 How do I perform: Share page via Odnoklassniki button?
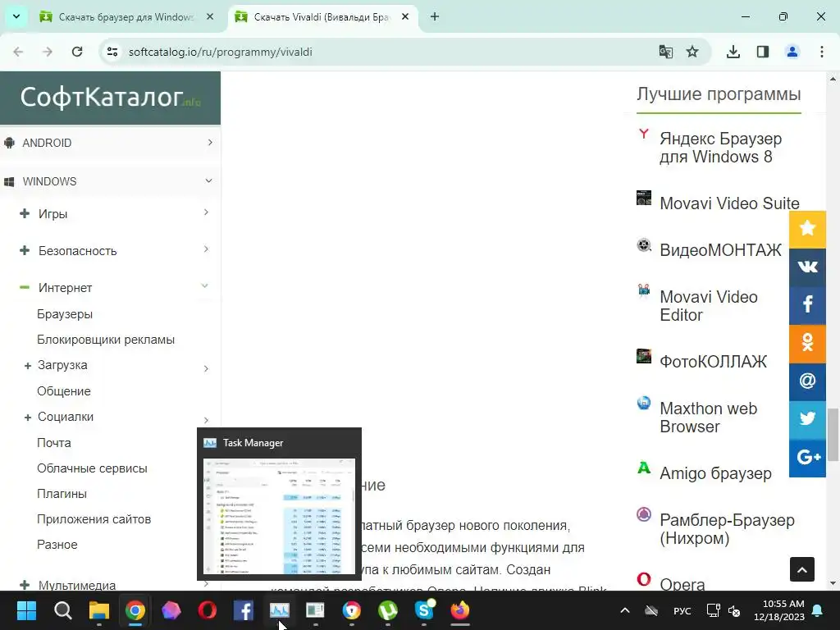click(807, 342)
